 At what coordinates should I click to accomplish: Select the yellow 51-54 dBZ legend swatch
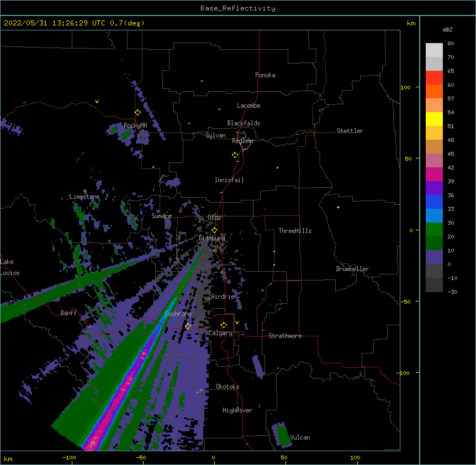point(434,119)
